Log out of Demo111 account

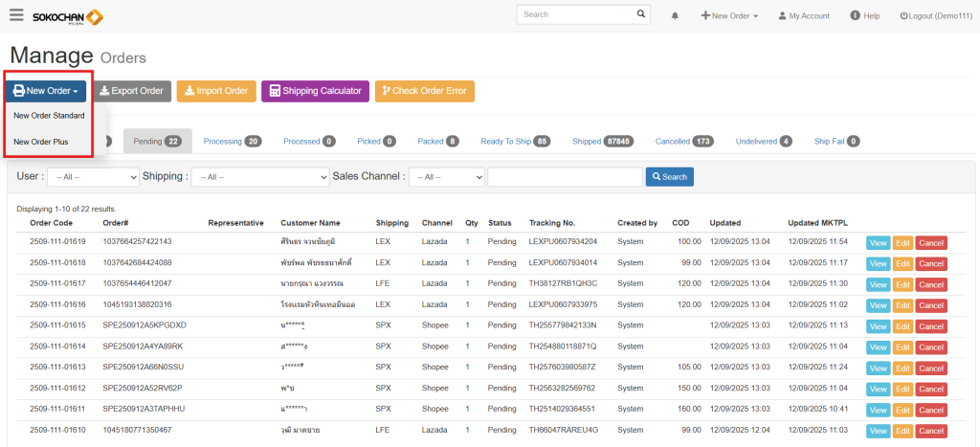tap(935, 16)
